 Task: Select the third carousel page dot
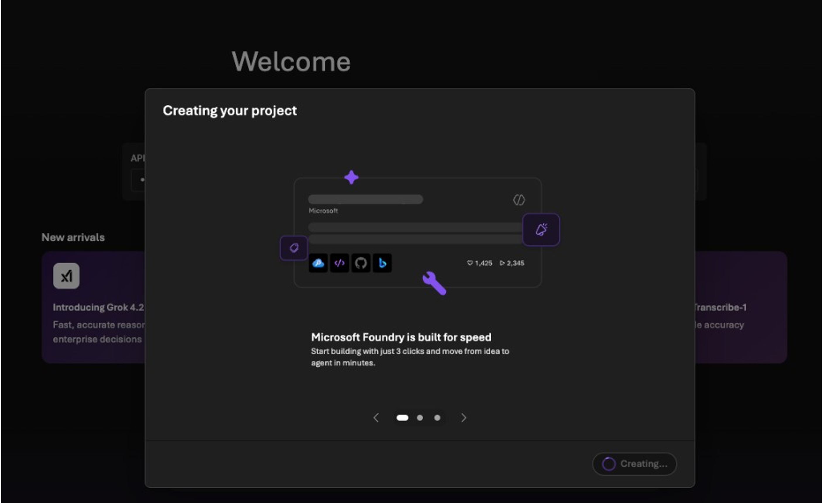click(x=437, y=418)
